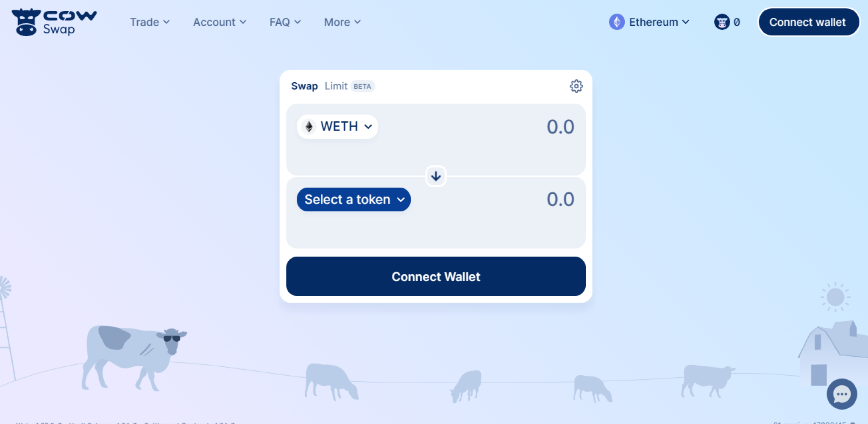Open the Account menu
The image size is (868, 424).
pos(220,22)
